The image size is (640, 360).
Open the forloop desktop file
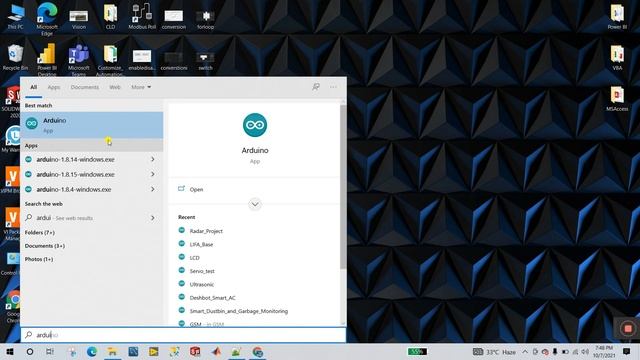click(x=205, y=19)
